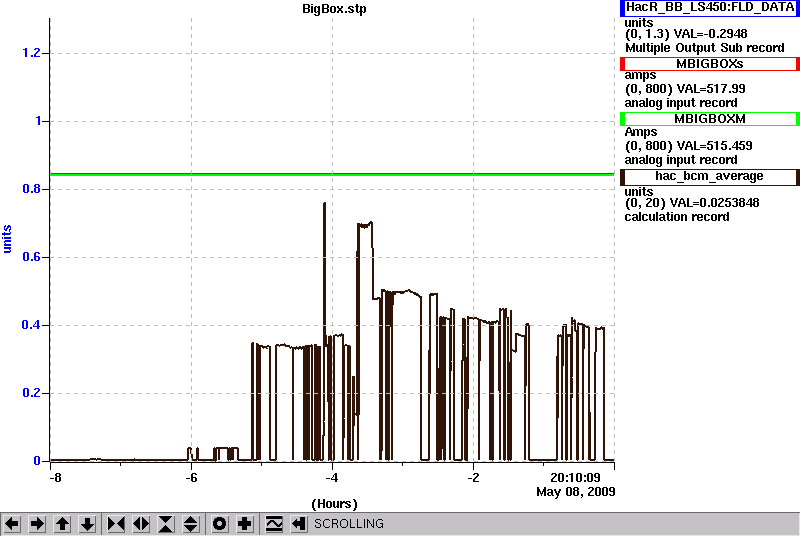Click 'Multiple Output Sub record' description
The image size is (800, 536).
pos(705,48)
